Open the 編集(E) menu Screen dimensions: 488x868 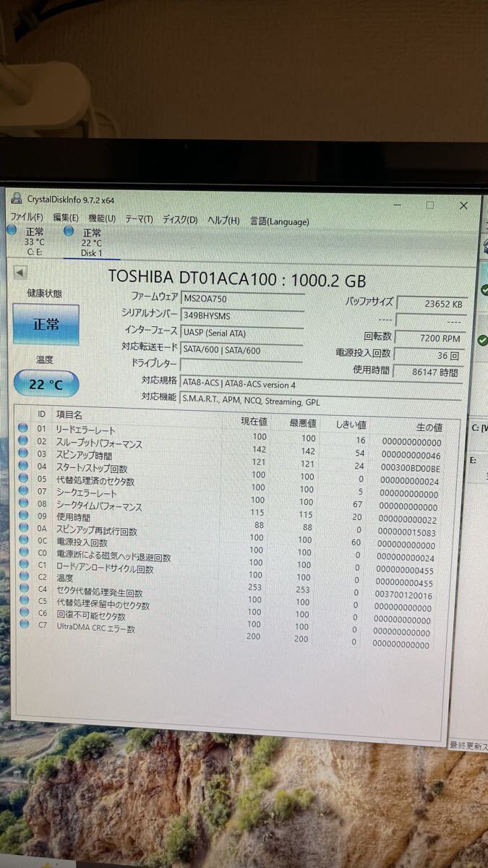pyautogui.click(x=64, y=217)
